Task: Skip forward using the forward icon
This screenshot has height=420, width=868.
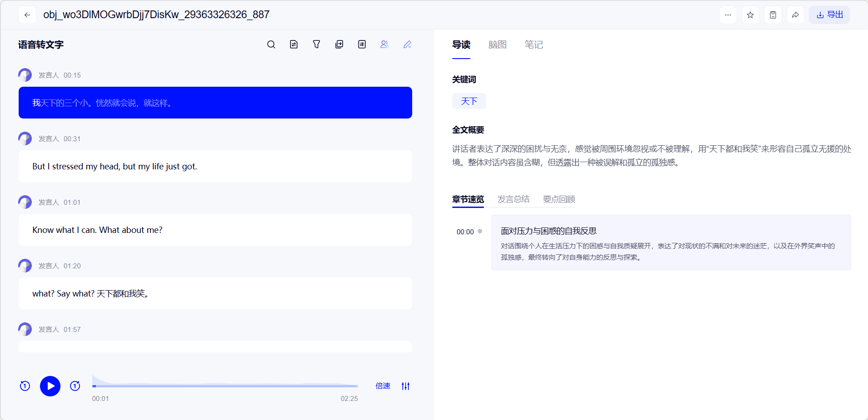Action: pyautogui.click(x=75, y=386)
